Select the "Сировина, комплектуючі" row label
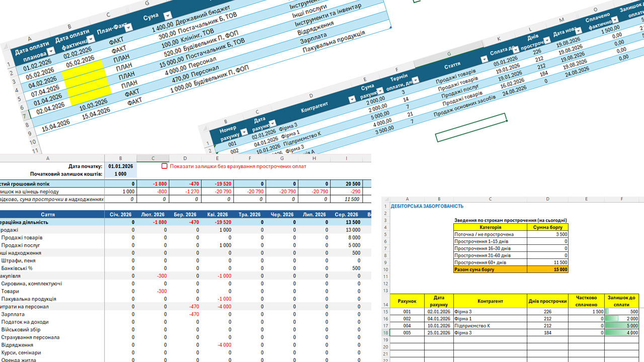Image resolution: width=644 pixels, height=362 pixels. 32,284
